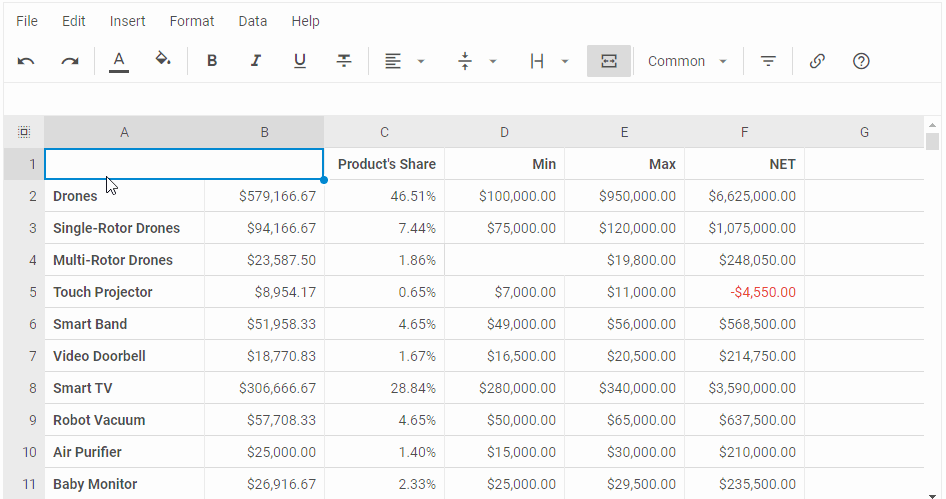
Task: Select the "Product's Share" header cell
Action: (384, 164)
